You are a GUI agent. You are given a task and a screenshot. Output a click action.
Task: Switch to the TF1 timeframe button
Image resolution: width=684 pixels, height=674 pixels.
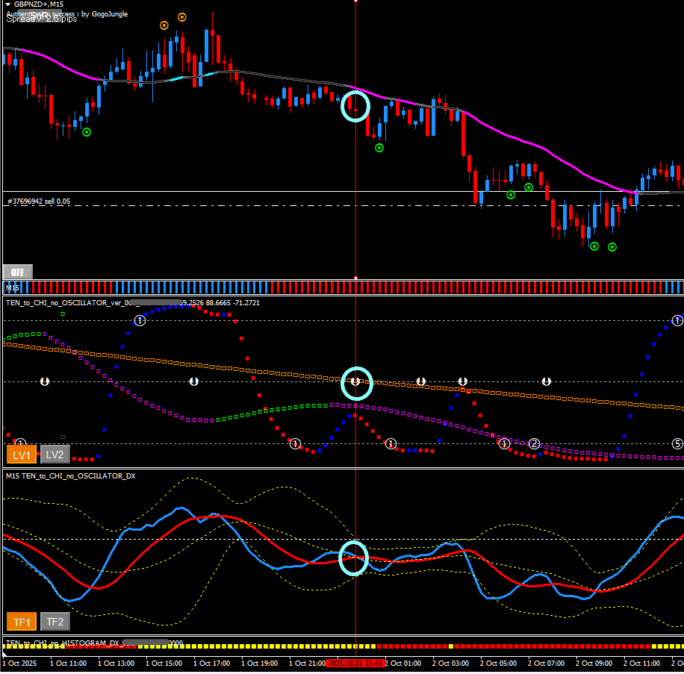[x=20, y=621]
